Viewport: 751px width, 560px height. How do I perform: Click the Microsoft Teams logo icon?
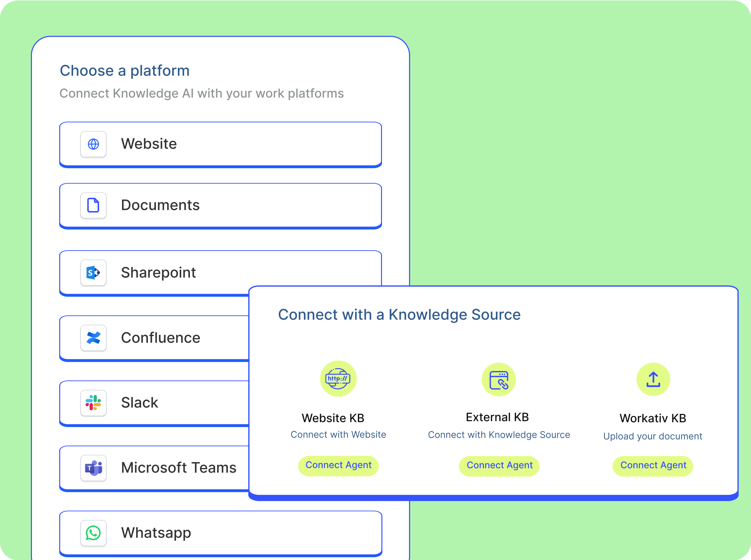pyautogui.click(x=93, y=468)
